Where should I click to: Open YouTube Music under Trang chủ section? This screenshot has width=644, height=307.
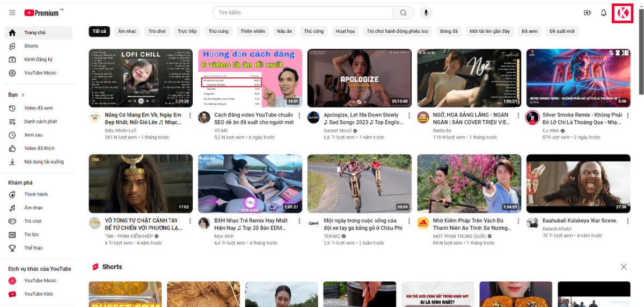38,73
